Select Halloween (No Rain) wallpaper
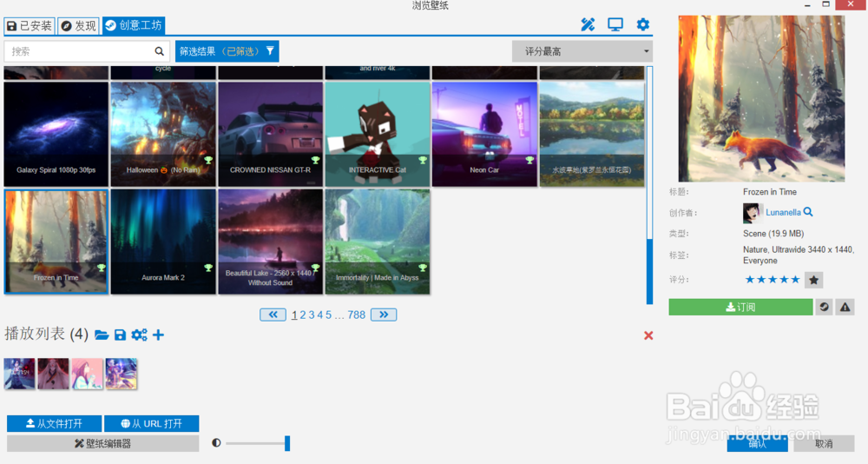868x464 pixels. pyautogui.click(x=163, y=134)
